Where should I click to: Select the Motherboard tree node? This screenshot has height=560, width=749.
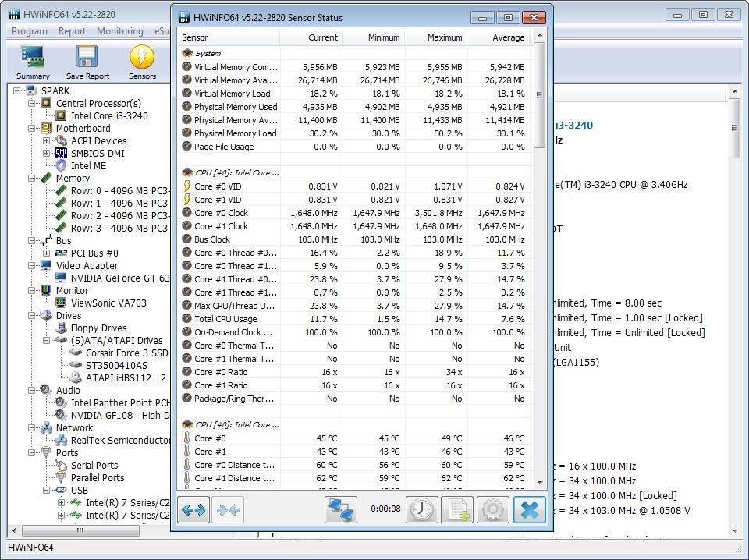click(83, 128)
